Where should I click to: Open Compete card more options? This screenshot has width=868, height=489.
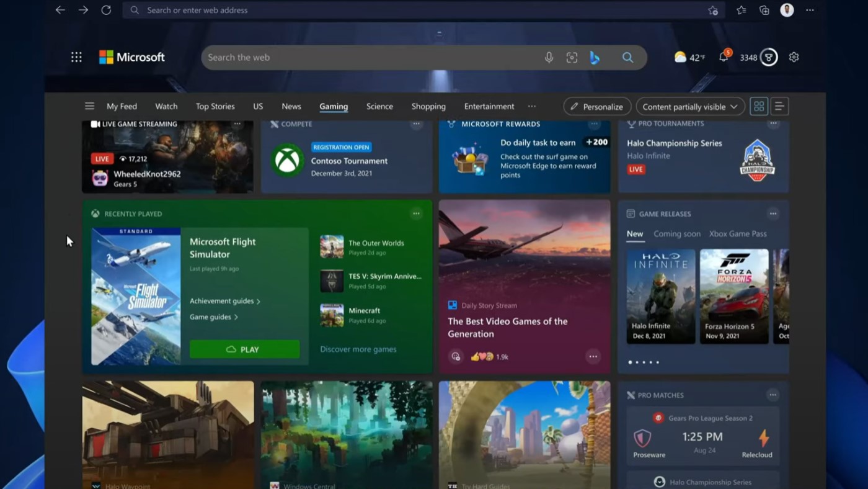[416, 123]
